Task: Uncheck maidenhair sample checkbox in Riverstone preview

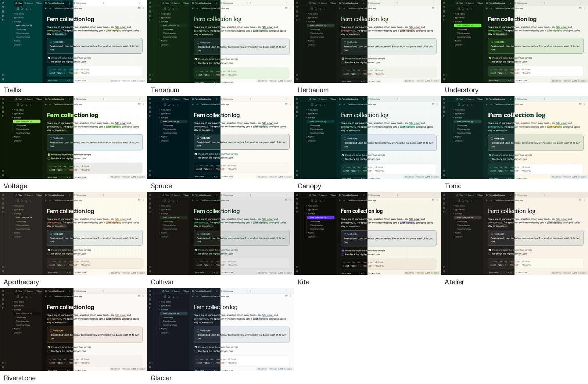Action: coord(49,347)
